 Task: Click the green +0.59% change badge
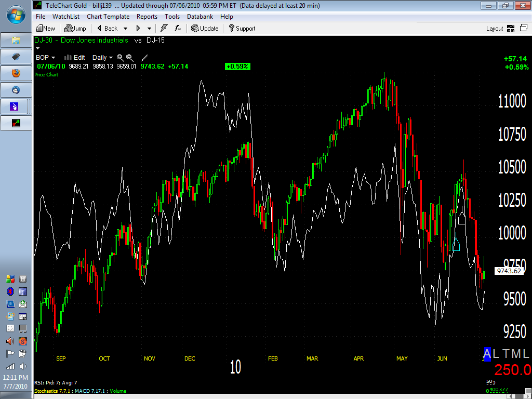point(237,66)
